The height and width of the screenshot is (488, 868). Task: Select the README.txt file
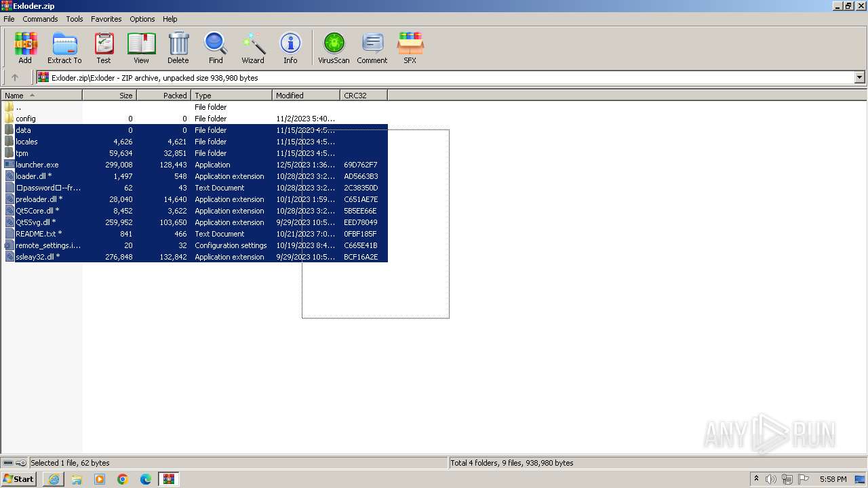coord(194,234)
